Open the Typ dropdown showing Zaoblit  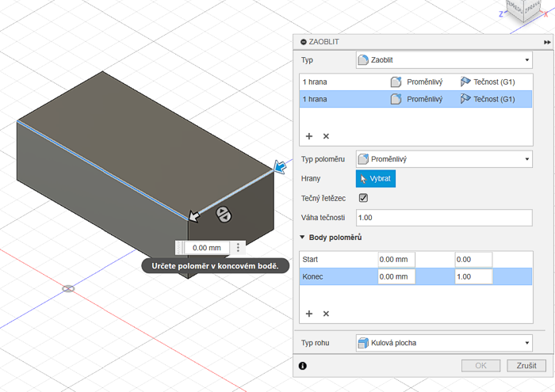point(444,60)
